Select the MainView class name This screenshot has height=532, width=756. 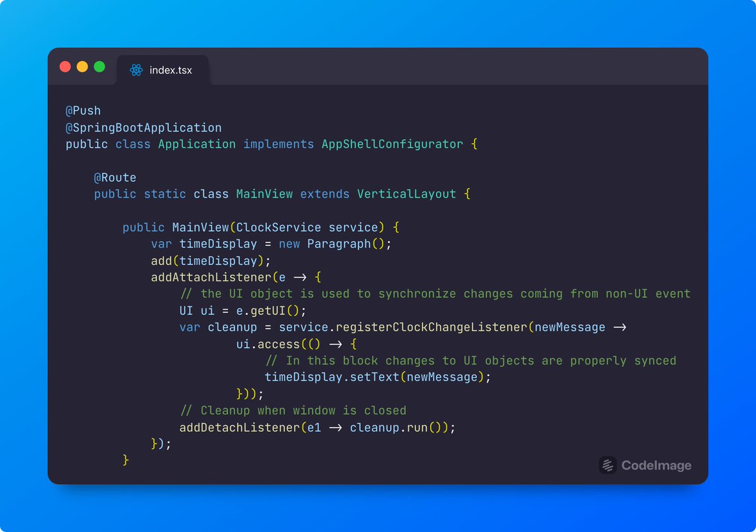pos(264,194)
